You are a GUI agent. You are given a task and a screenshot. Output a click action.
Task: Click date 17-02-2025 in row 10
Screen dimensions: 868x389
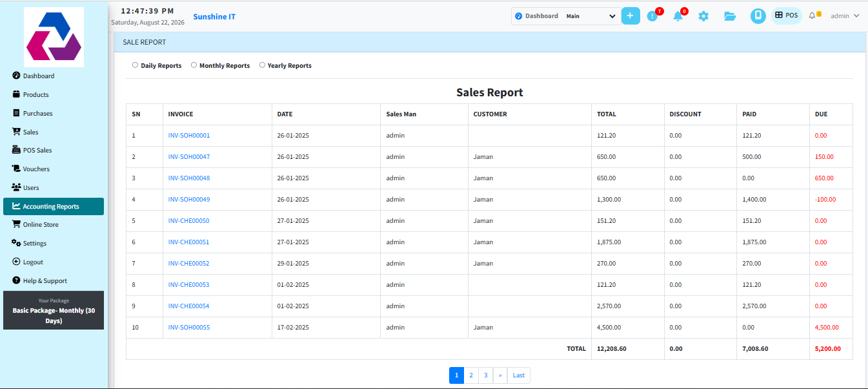pyautogui.click(x=293, y=328)
